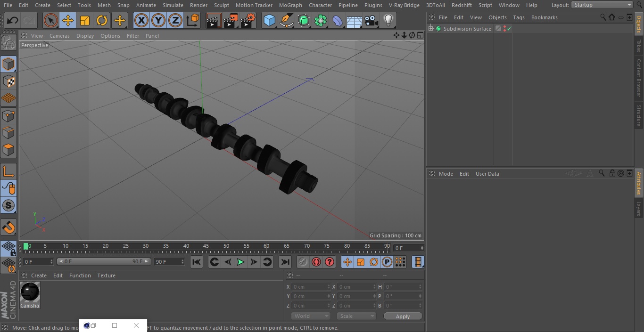Open the World coordinate dropdown

[310, 316]
